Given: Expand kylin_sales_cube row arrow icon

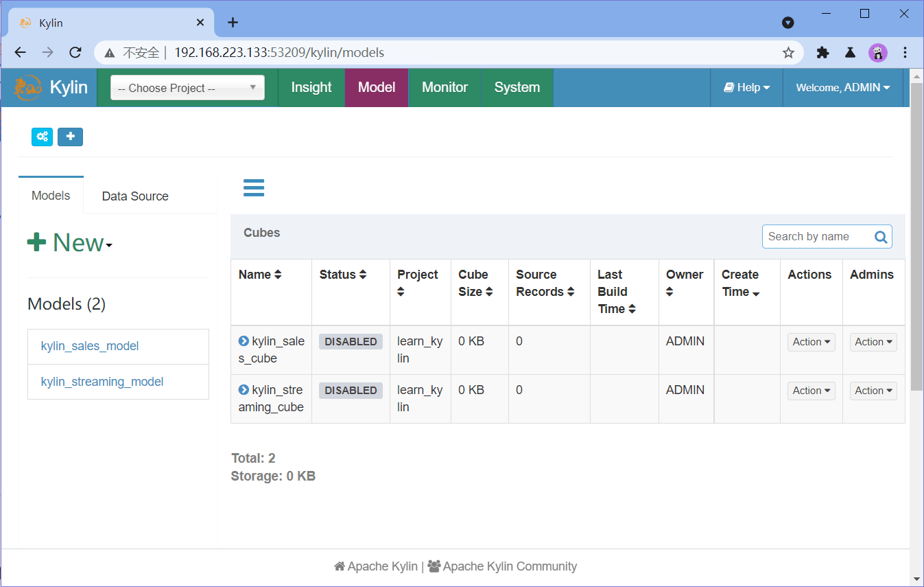Looking at the screenshot, I should click(244, 341).
